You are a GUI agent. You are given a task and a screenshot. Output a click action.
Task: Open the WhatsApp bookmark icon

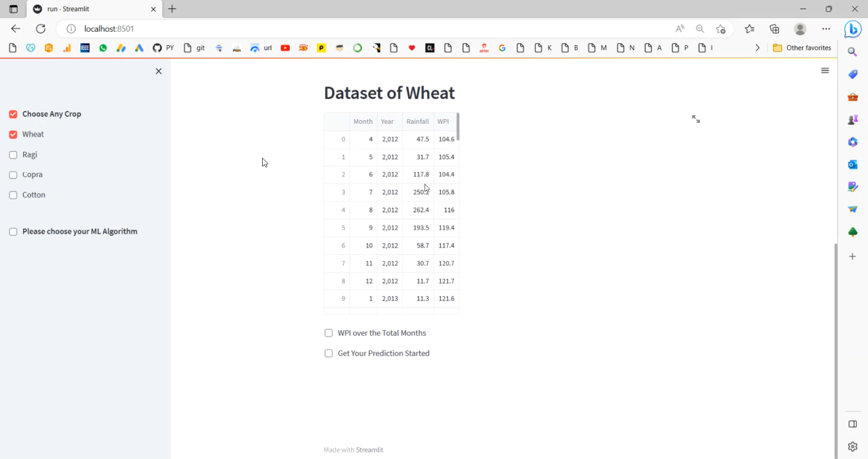103,48
